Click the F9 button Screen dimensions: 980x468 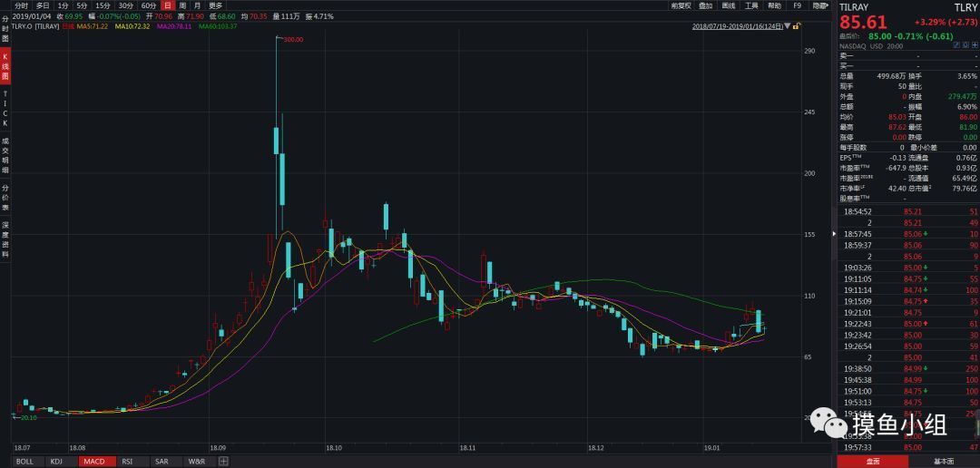[797, 5]
